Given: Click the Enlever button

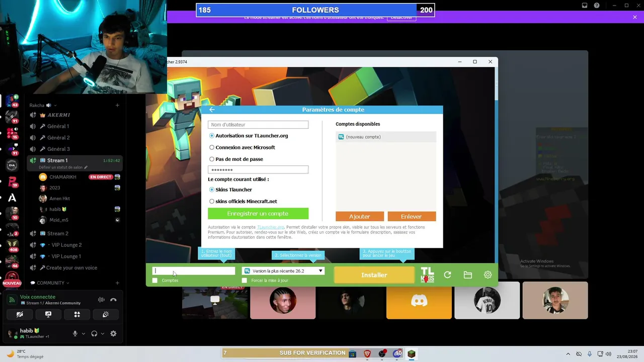Looking at the screenshot, I should 412,217.
